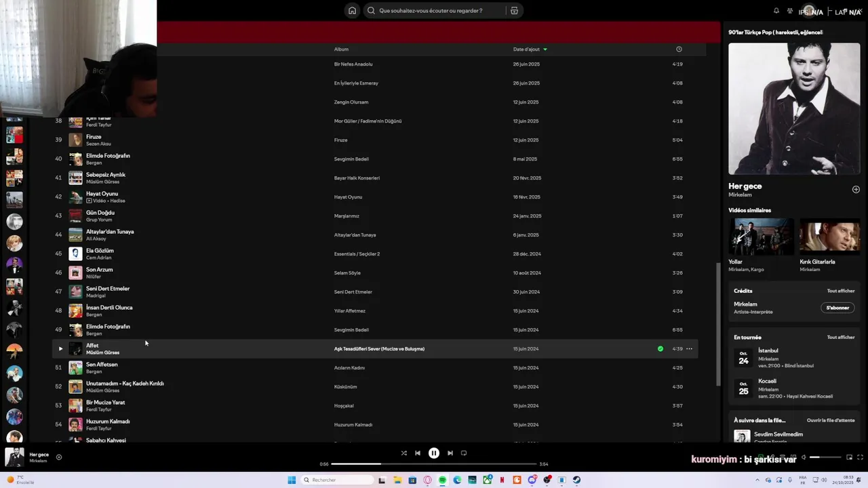The height and width of the screenshot is (488, 868).
Task: Sort by duration clock icon column
Action: click(679, 49)
